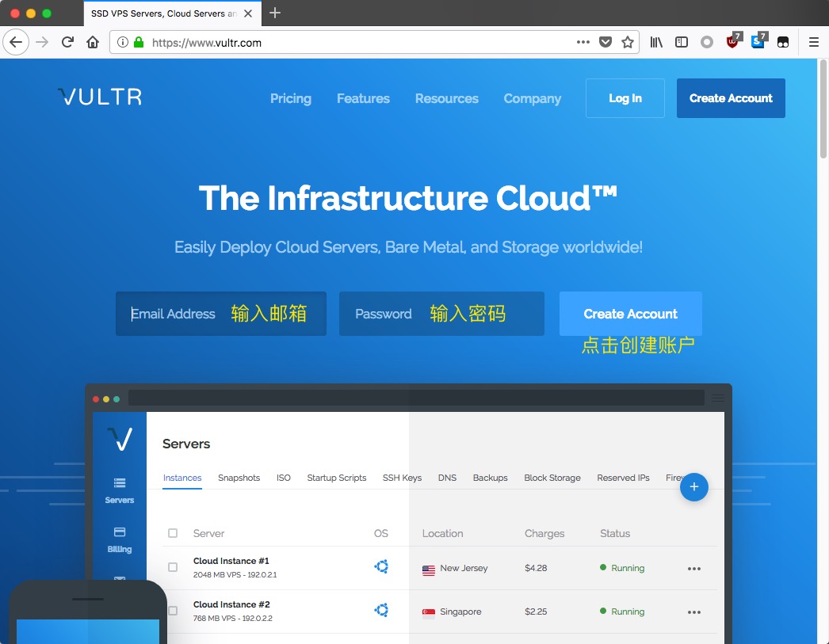This screenshot has width=829, height=644.
Task: Check the Cloud Instance #1 checkbox
Action: pos(173,567)
